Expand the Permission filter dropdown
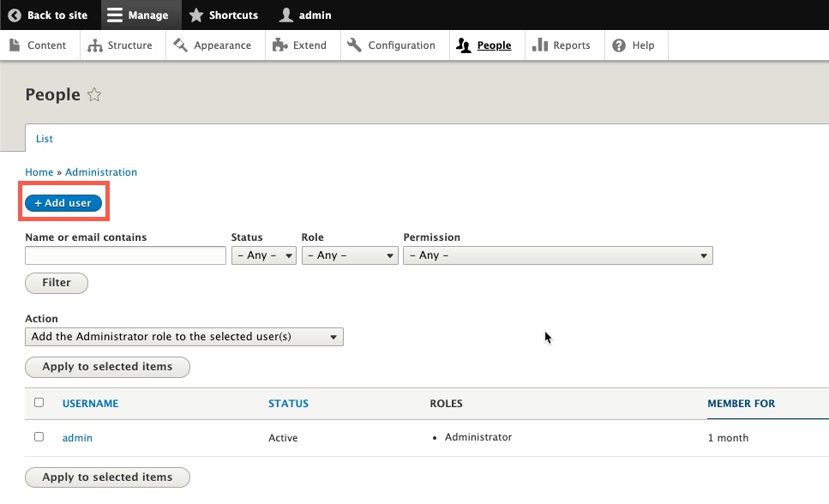 point(557,255)
